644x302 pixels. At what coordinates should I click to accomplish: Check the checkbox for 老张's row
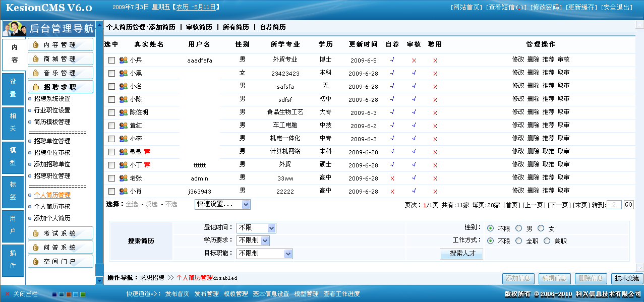point(112,178)
